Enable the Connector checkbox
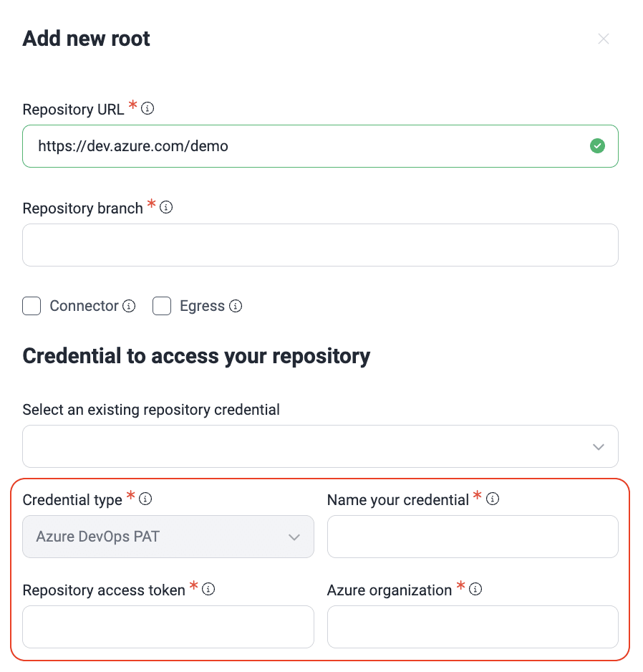The image size is (643, 672). pos(32,306)
